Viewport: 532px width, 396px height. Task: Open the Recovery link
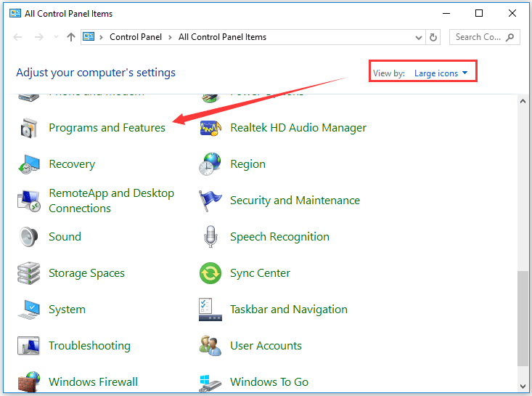(x=72, y=164)
